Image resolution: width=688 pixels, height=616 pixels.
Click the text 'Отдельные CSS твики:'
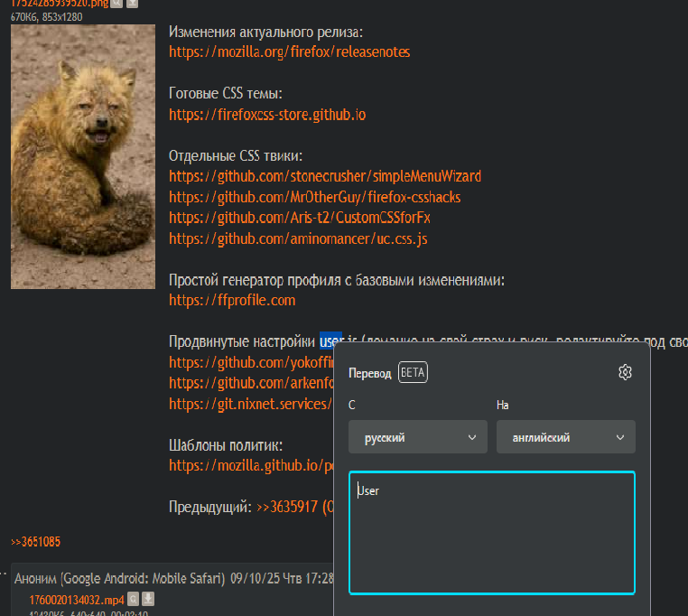click(236, 156)
